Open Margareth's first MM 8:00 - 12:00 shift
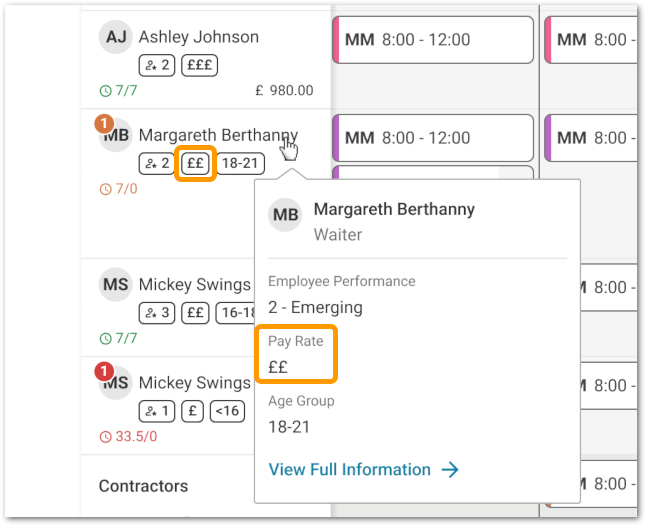 [432, 138]
